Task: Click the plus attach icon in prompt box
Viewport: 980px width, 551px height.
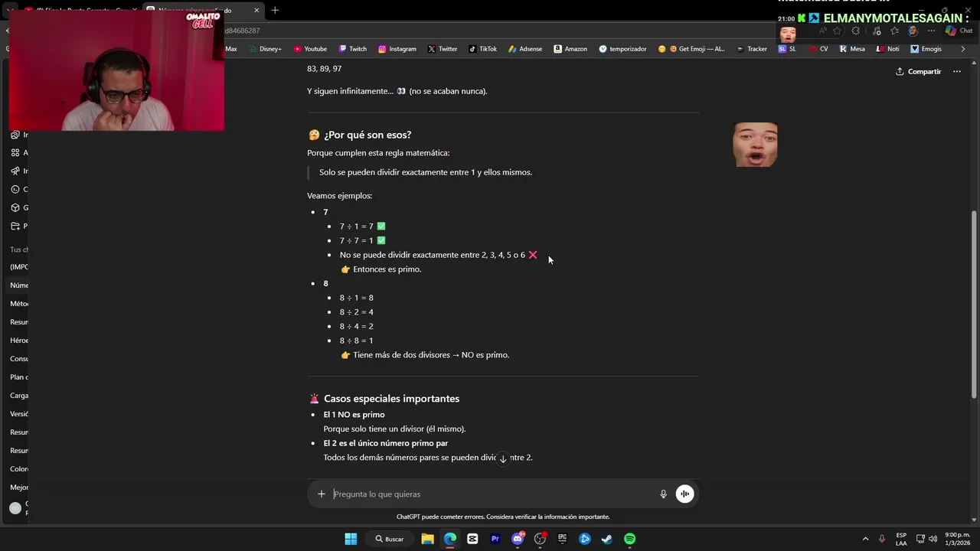Action: coord(322,494)
